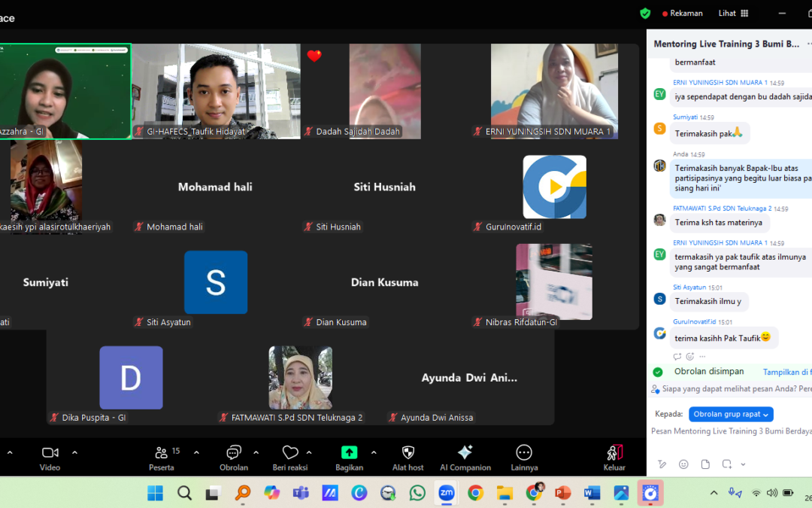812x508 pixels.
Task: Open PowerPoint from the taskbar
Action: coord(562,493)
